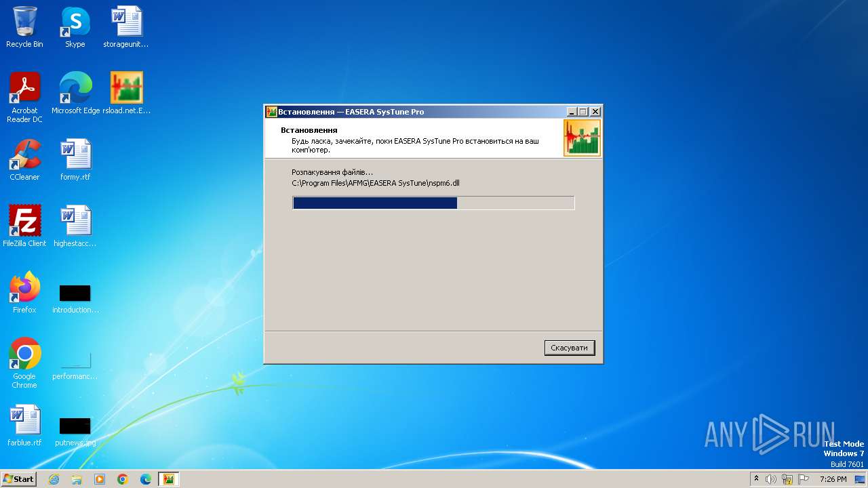Launch the FileZilla Client shortcut
868x488 pixels.
coord(24,226)
